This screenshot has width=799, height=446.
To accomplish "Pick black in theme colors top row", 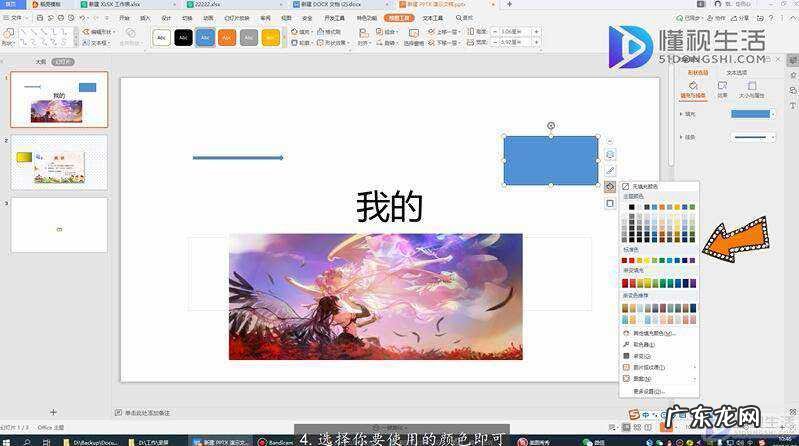I will click(632, 207).
